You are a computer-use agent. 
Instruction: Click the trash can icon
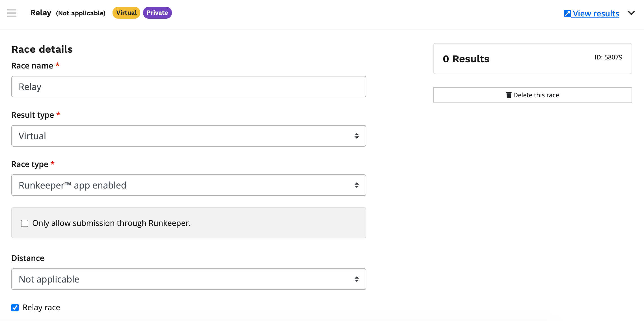point(509,95)
